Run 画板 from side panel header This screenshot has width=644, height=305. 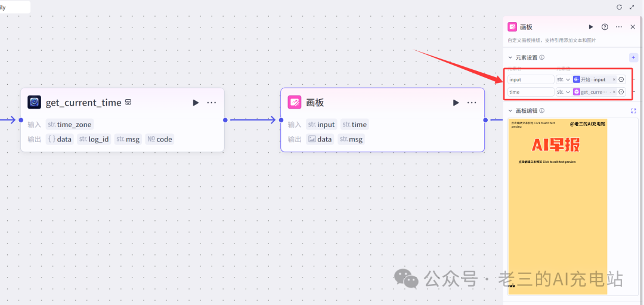(591, 27)
